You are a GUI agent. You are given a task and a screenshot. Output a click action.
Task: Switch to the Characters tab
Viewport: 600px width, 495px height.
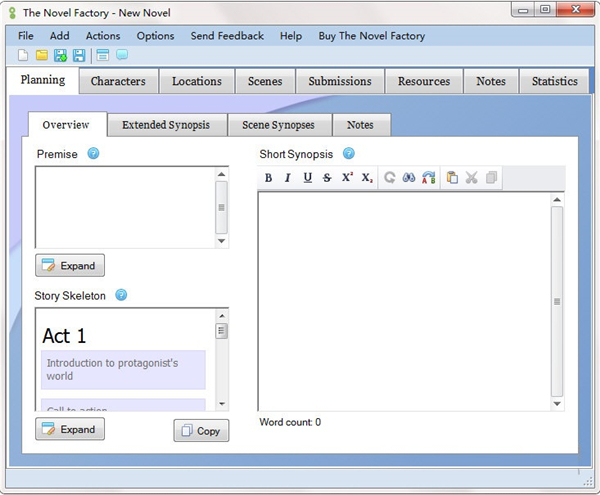118,81
